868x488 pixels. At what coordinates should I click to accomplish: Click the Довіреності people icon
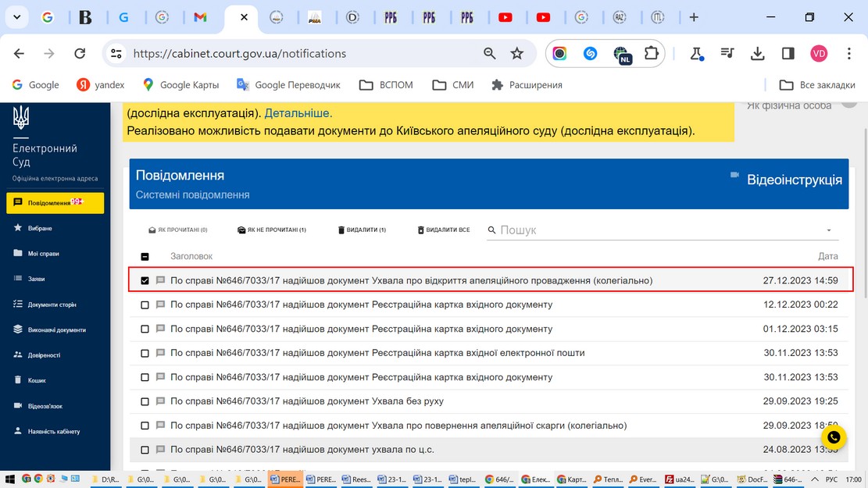[18, 354]
